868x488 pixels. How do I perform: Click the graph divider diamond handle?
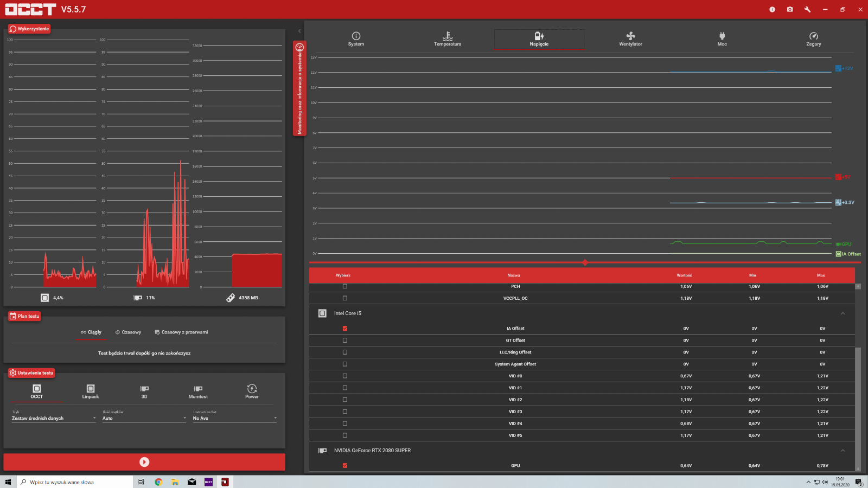[x=585, y=262]
